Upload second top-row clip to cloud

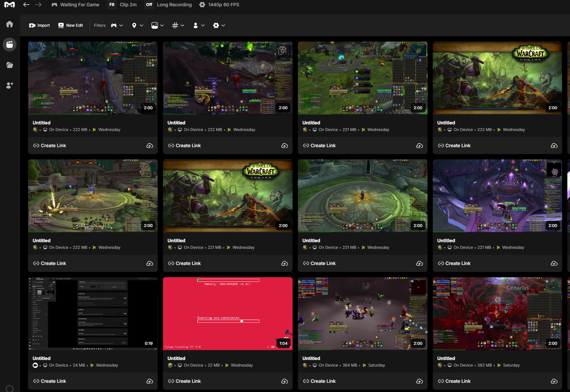click(x=285, y=146)
